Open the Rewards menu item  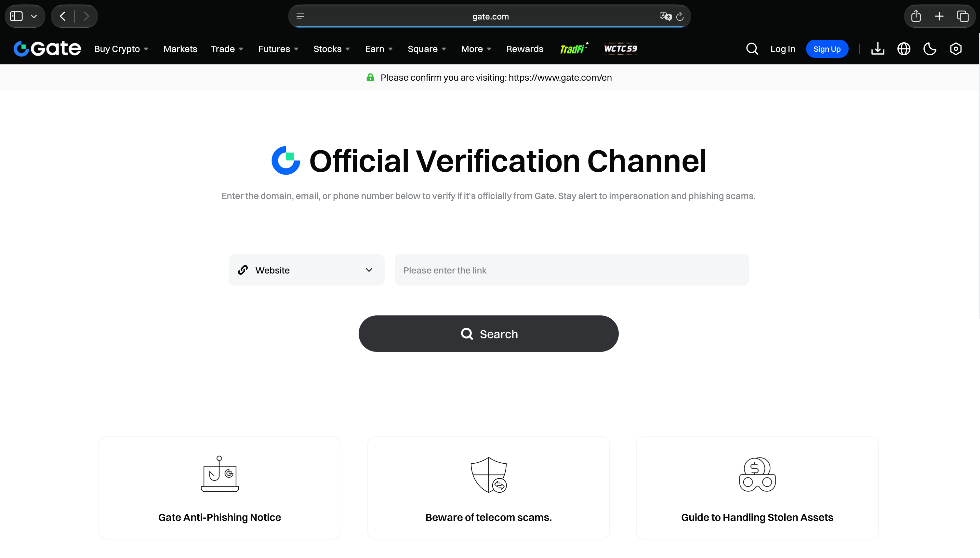click(x=524, y=49)
